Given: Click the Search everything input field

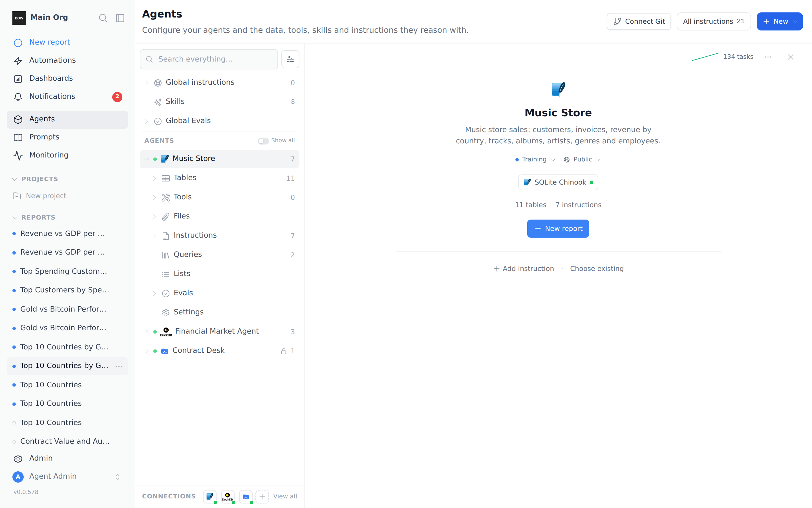Looking at the screenshot, I should [x=209, y=59].
